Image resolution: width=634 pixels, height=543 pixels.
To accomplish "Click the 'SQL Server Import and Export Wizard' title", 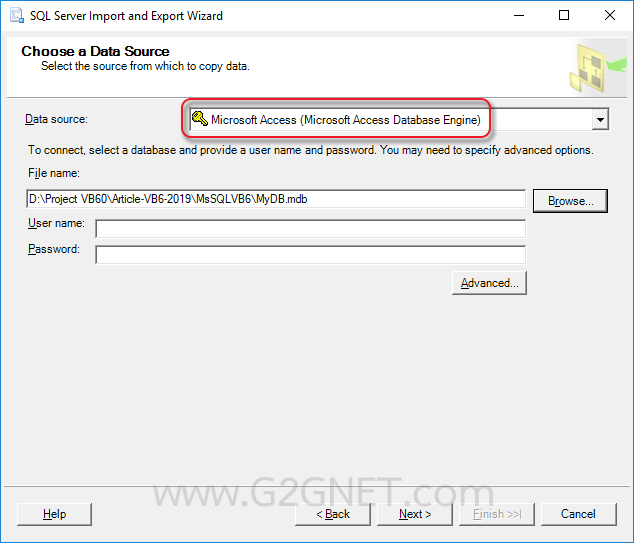I will tap(126, 16).
